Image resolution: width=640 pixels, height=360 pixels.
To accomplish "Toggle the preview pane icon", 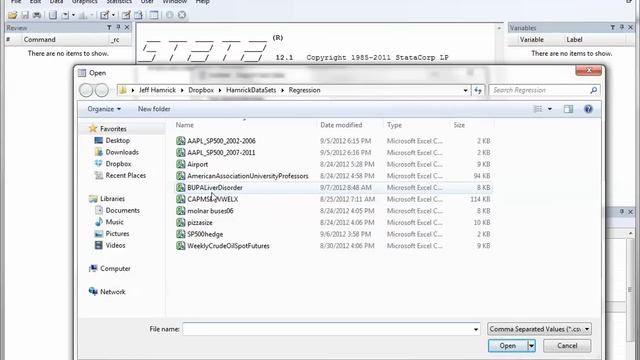I will point(568,109).
